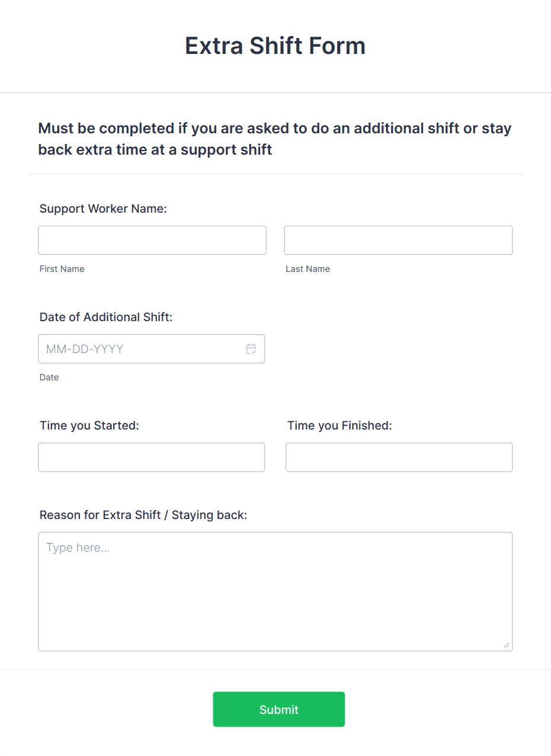The image size is (551, 756).
Task: Click the 'First Name' helper text
Action: (x=62, y=268)
